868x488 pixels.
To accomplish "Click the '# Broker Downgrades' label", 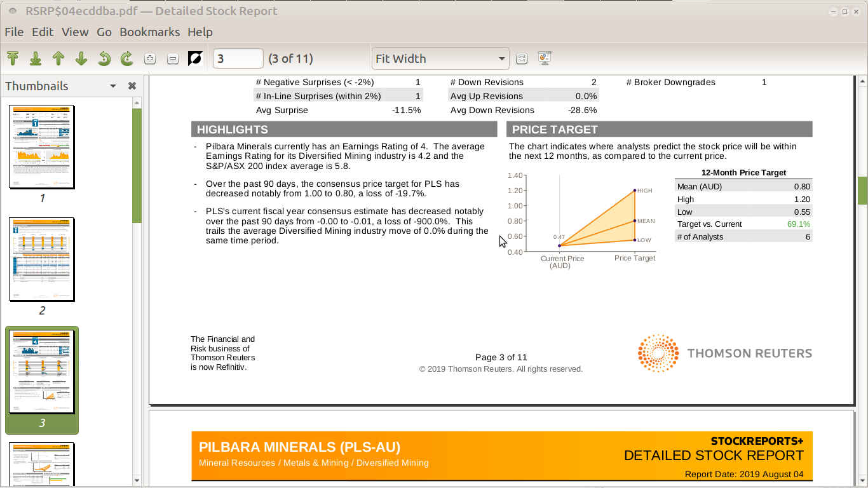I will (x=670, y=83).
